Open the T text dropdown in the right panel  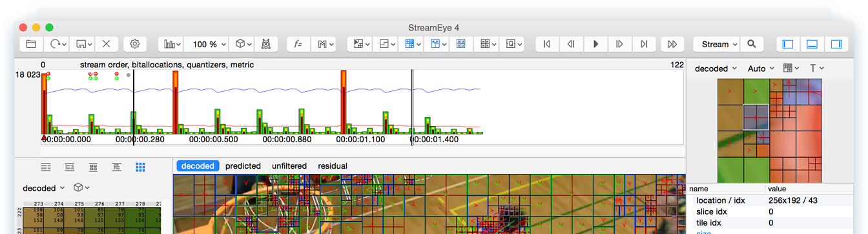(816, 69)
